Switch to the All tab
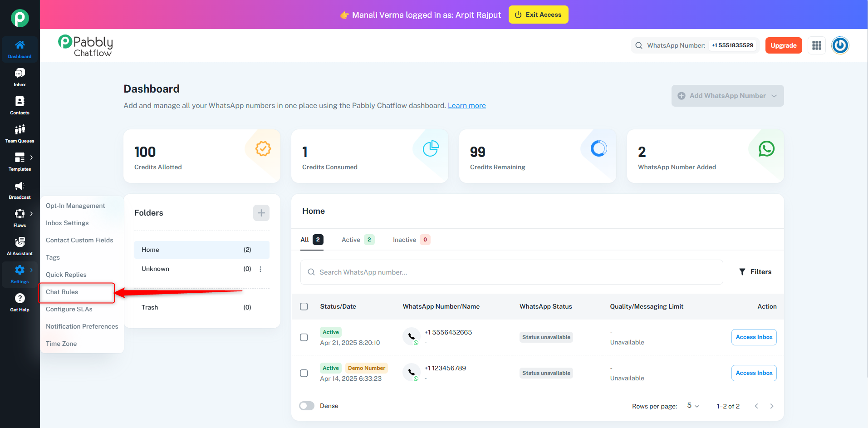The width and height of the screenshot is (868, 428). [312, 240]
